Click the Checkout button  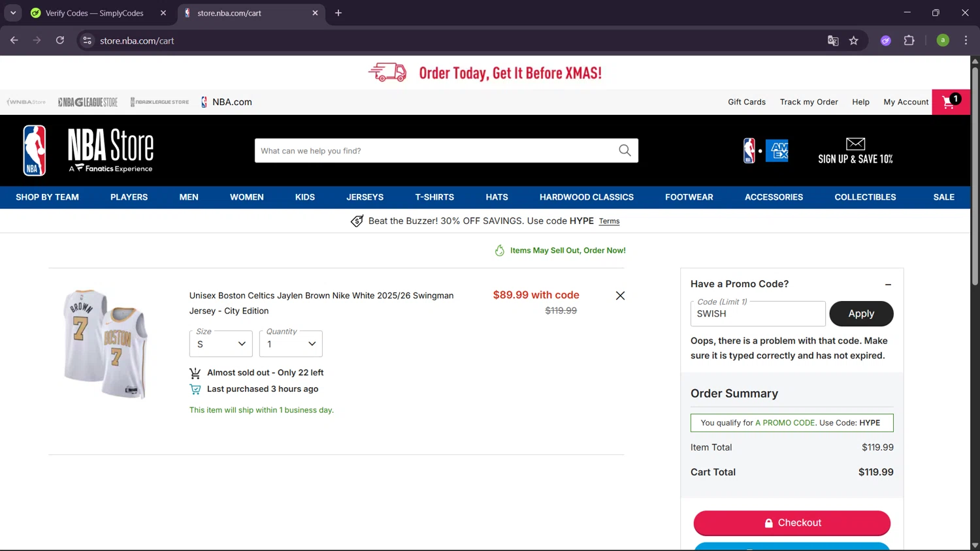[792, 523]
